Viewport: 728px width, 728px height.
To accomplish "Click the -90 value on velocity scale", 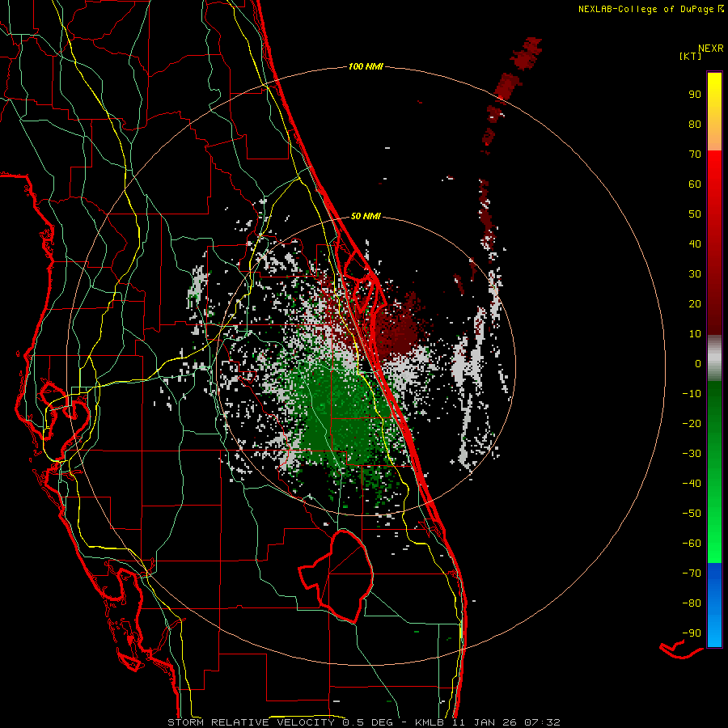I will pos(692,633).
